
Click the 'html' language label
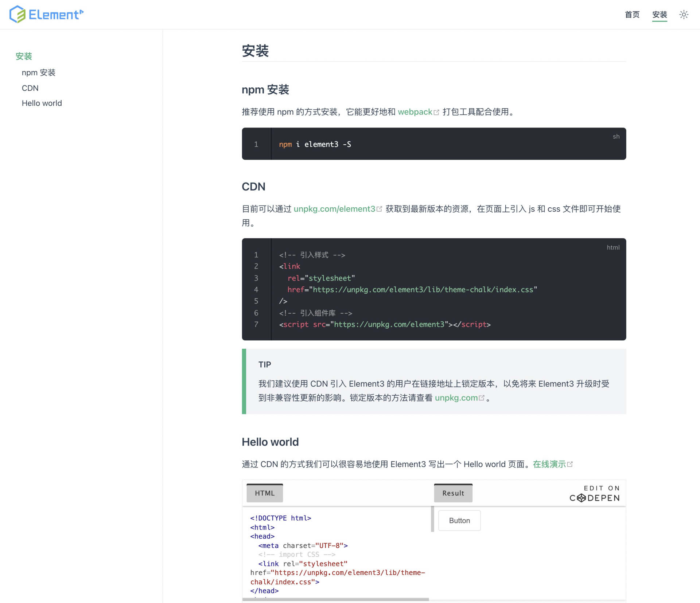(613, 247)
